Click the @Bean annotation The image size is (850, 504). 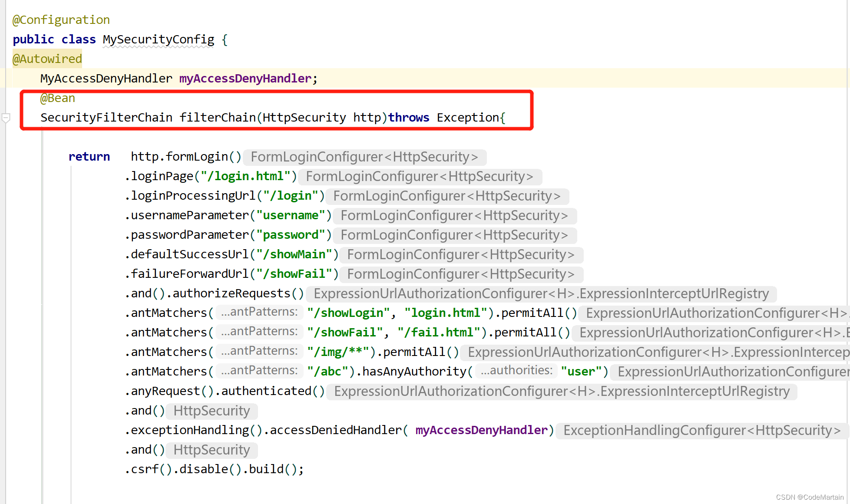click(x=58, y=98)
